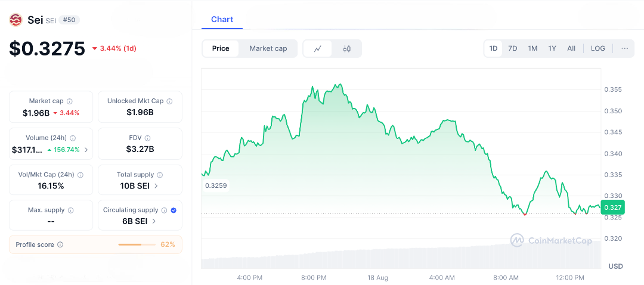The width and height of the screenshot is (644, 285).
Task: Open Unlocked Mkt Cap info icon
Action: [169, 101]
